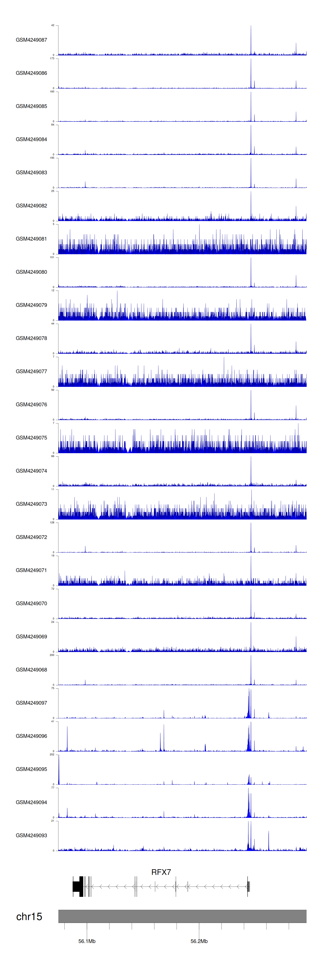Click the GSM4249081 track name
Viewport: 323px width, 980px height.
[x=31, y=239]
